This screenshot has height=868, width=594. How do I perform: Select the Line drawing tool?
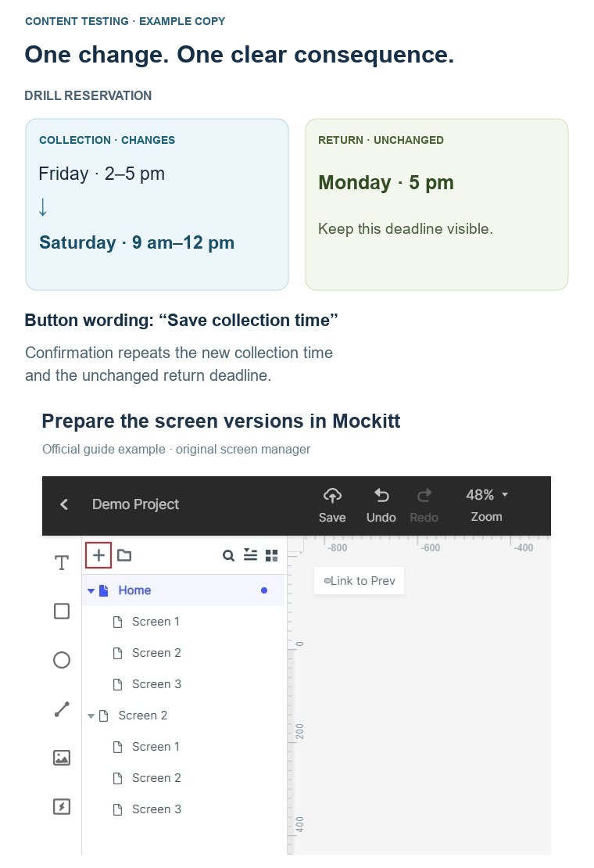pos(62,709)
